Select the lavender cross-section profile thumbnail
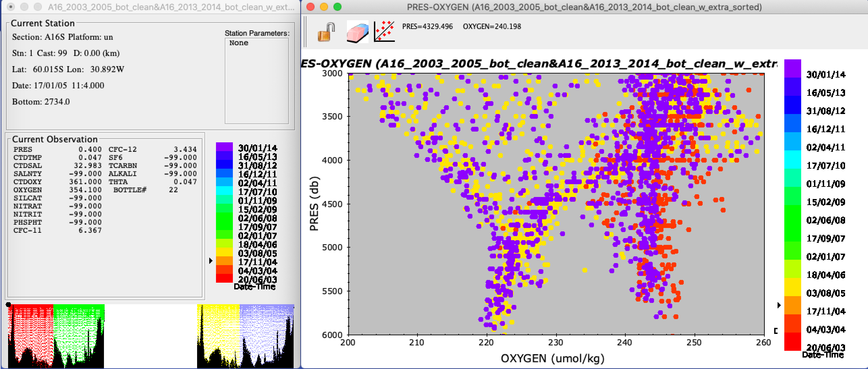Image resolution: width=868 pixels, height=369 pixels. click(267, 336)
